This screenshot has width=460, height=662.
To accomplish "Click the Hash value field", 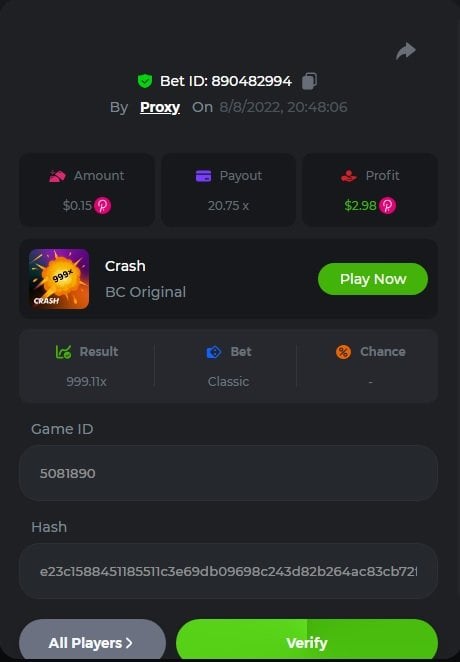I will [228, 571].
